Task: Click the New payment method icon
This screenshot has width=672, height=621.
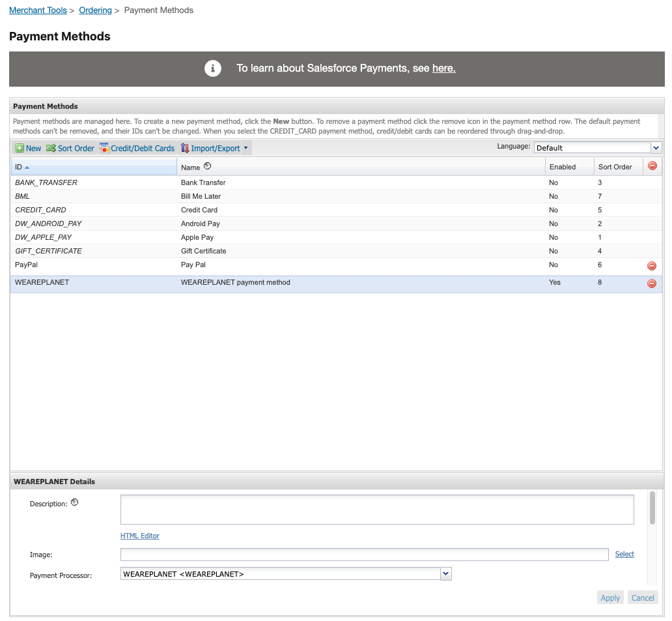Action: [20, 149]
